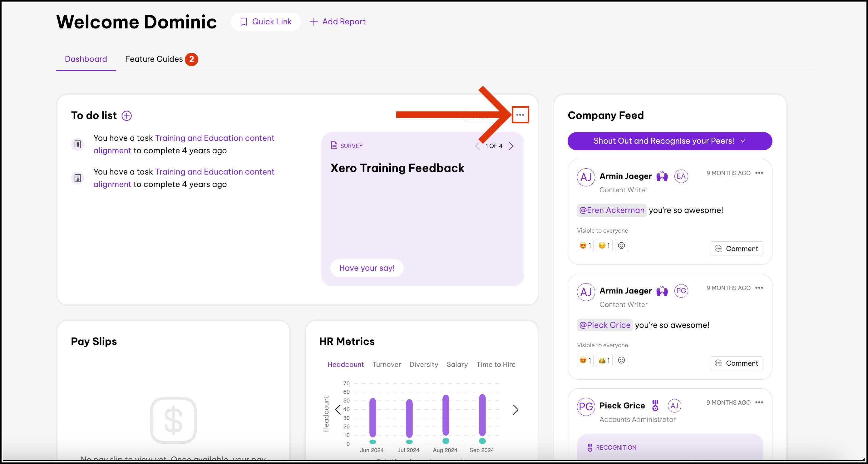This screenshot has width=868, height=464.
Task: Open the To do list three-dots menu
Action: pos(520,115)
